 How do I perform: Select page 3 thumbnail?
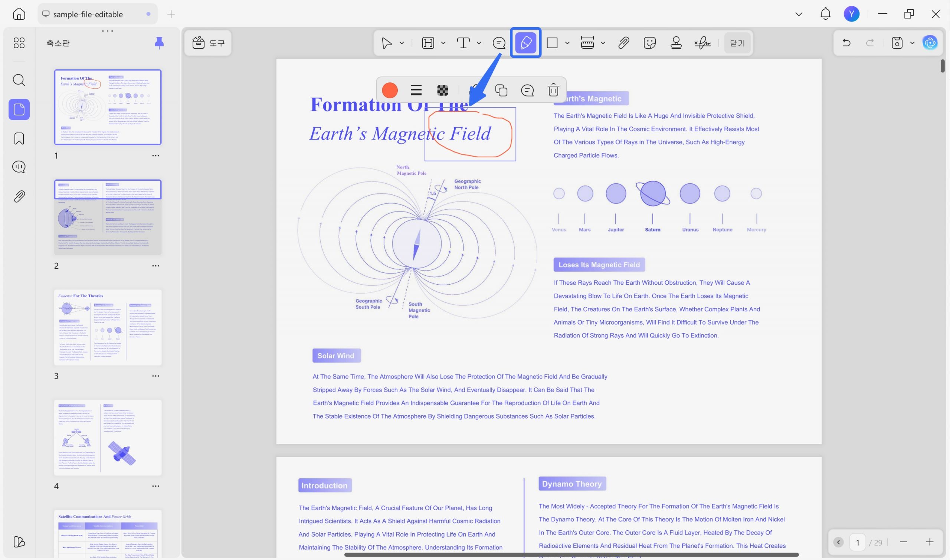click(108, 327)
